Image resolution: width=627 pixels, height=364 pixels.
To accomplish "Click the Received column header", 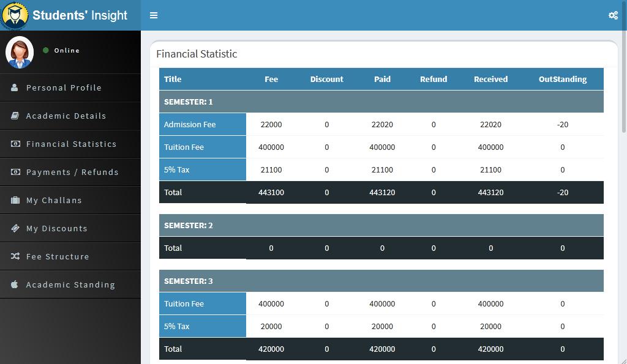I will tap(490, 79).
